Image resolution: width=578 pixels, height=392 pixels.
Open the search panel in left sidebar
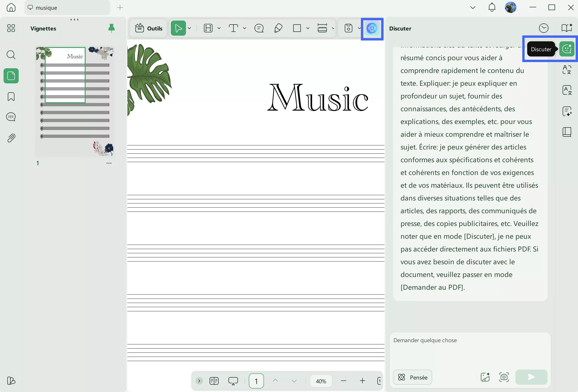click(11, 55)
